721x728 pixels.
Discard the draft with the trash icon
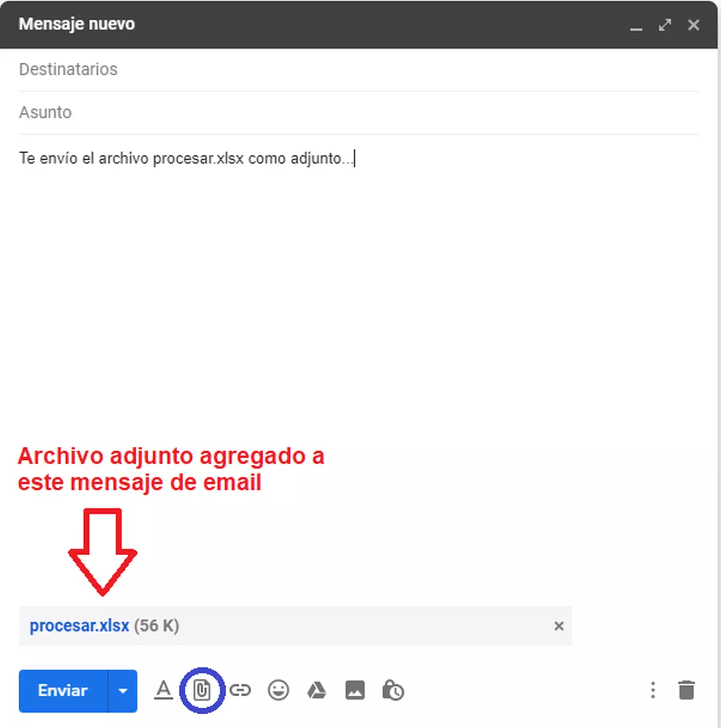687,690
